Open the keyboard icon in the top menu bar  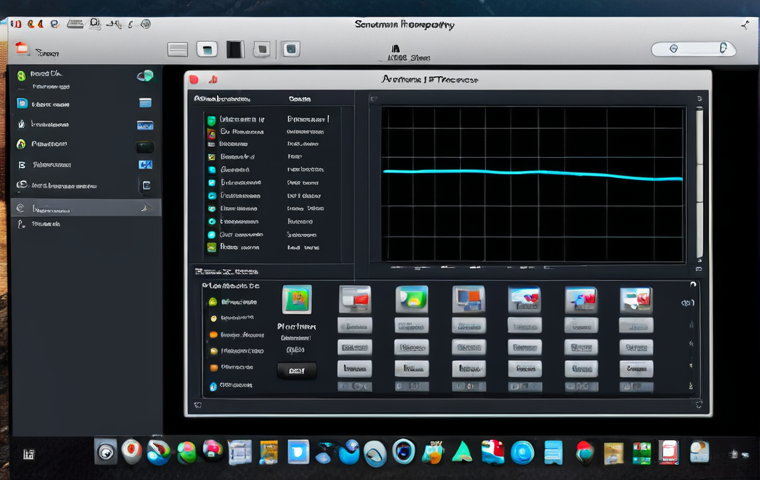(75, 24)
